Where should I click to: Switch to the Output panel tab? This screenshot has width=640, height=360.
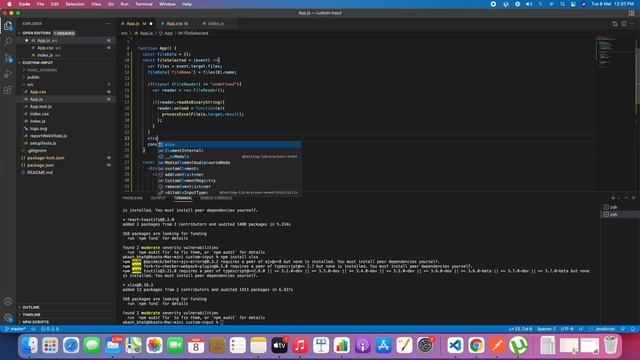pyautogui.click(x=158, y=198)
